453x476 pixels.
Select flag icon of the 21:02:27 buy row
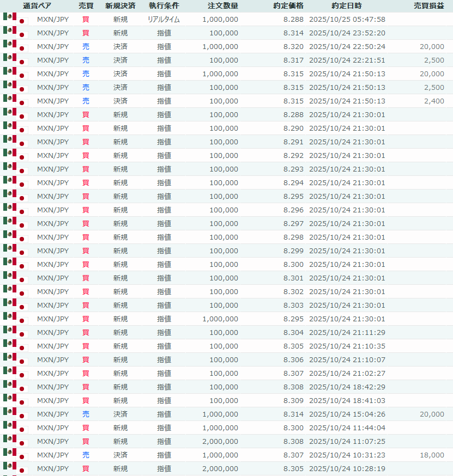click(15, 374)
